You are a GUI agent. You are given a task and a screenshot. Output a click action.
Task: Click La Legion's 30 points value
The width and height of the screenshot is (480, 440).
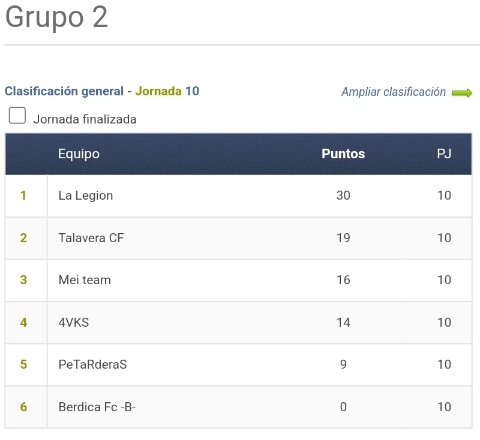click(x=343, y=196)
